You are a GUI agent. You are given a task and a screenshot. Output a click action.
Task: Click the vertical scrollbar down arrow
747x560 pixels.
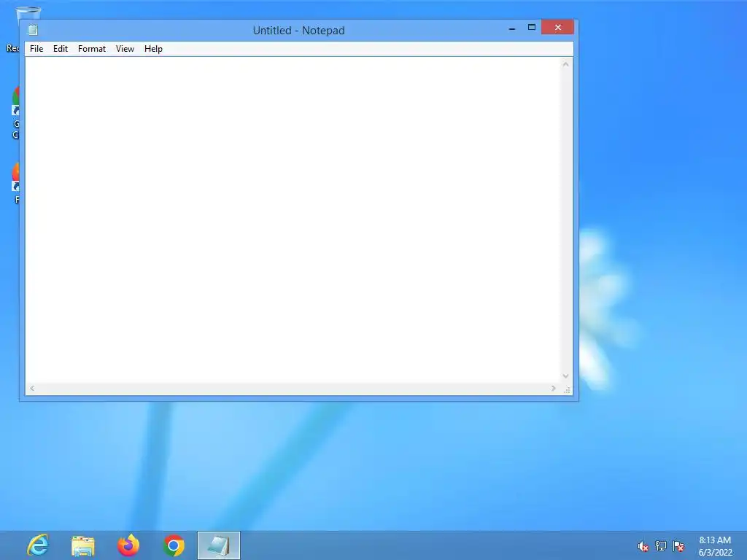[x=565, y=376]
